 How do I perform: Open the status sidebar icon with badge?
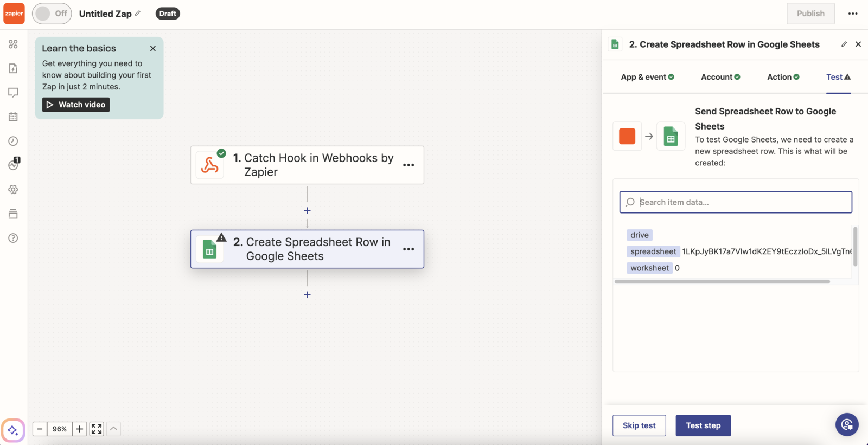[14, 165]
